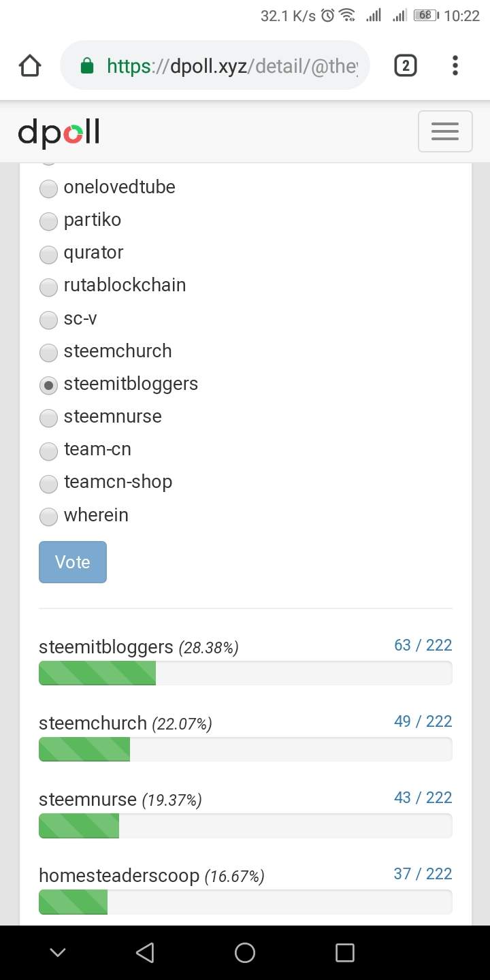Select the wherein radio option
The height and width of the screenshot is (980, 490).
[x=48, y=517]
